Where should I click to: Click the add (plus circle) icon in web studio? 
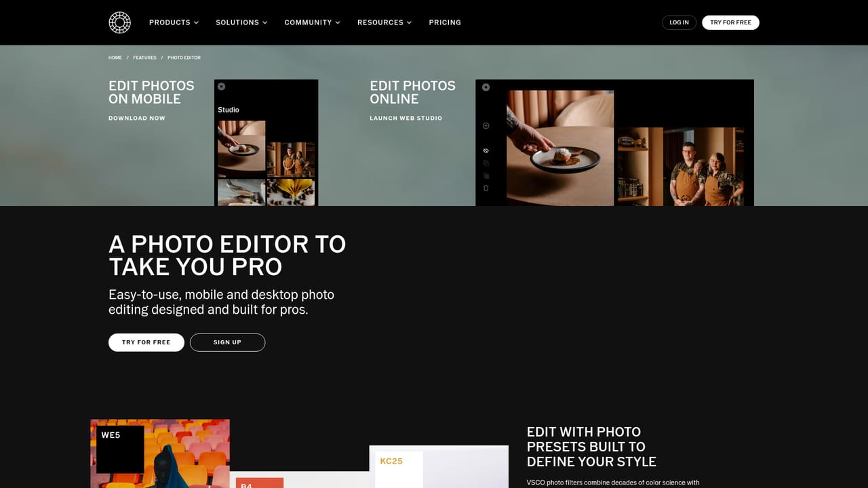pos(486,126)
